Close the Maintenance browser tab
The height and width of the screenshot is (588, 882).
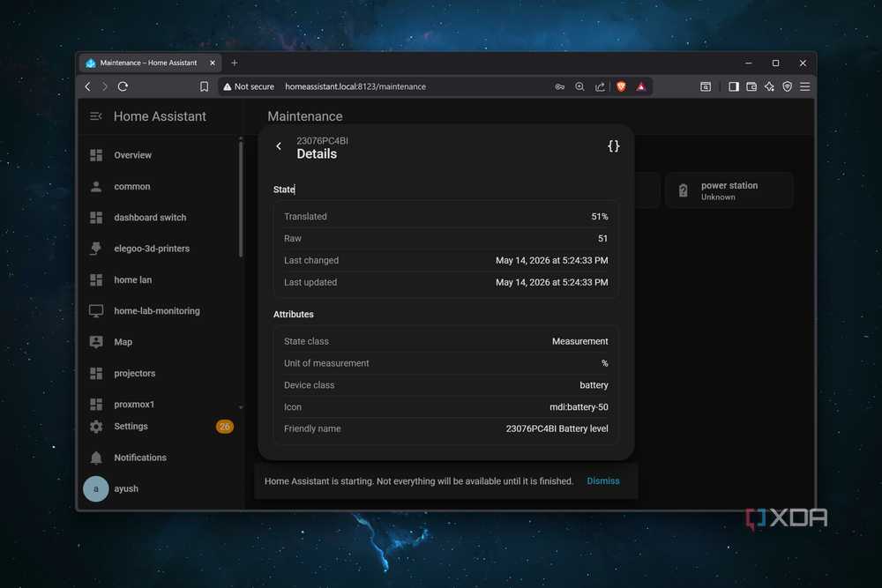pyautogui.click(x=213, y=63)
